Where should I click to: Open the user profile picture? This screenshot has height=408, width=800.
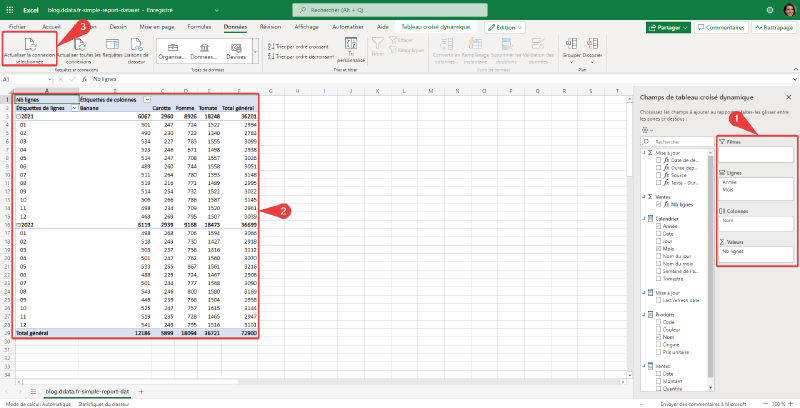click(x=789, y=10)
